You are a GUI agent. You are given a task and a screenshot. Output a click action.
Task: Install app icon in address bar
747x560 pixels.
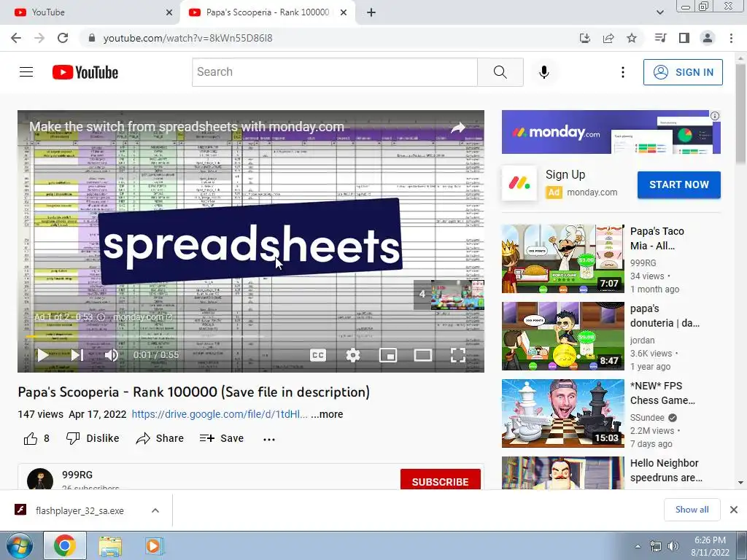point(584,38)
